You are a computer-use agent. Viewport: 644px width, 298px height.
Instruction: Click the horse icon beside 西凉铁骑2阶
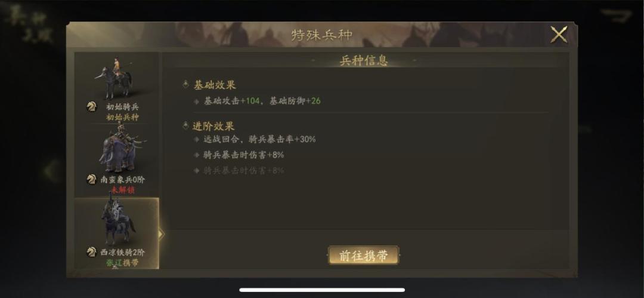92,252
